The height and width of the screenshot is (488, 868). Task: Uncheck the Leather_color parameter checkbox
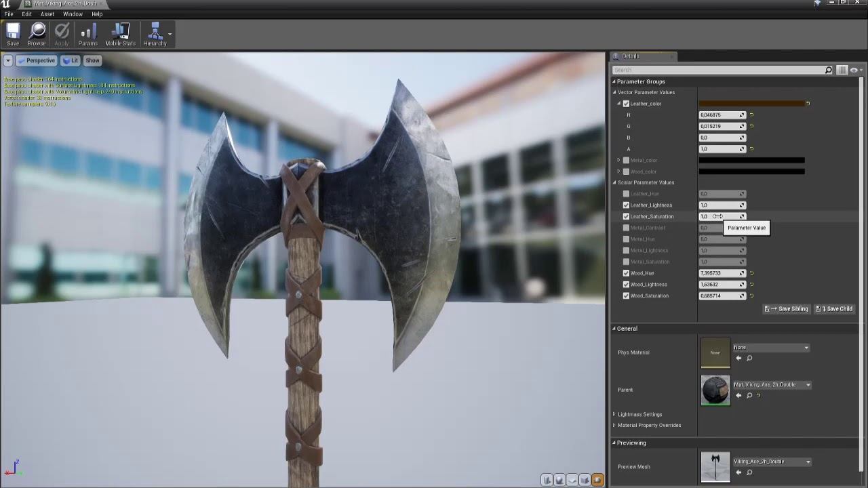pyautogui.click(x=626, y=104)
